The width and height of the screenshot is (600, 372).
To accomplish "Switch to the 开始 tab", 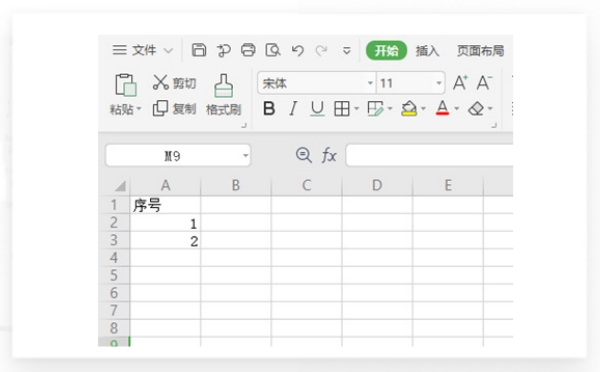I will [386, 51].
